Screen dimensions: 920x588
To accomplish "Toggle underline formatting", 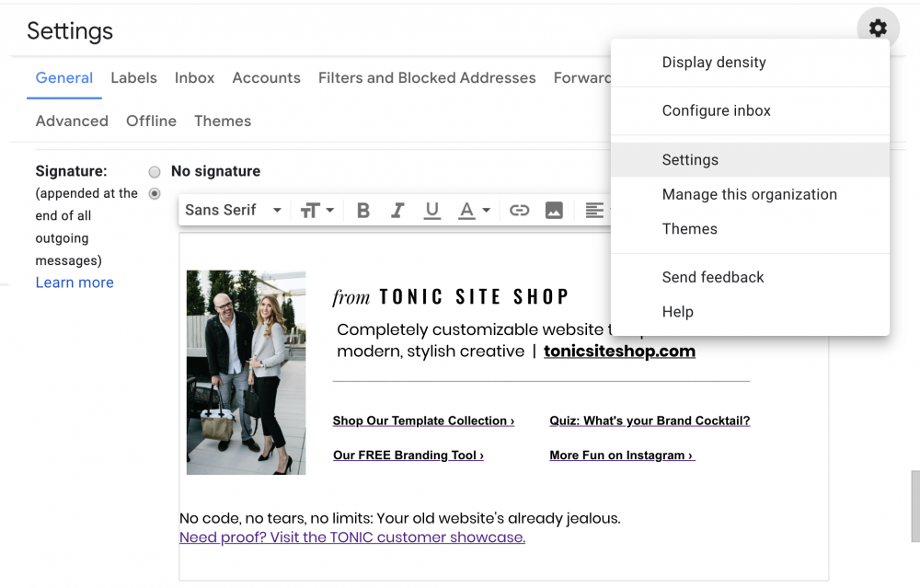I will (x=432, y=210).
